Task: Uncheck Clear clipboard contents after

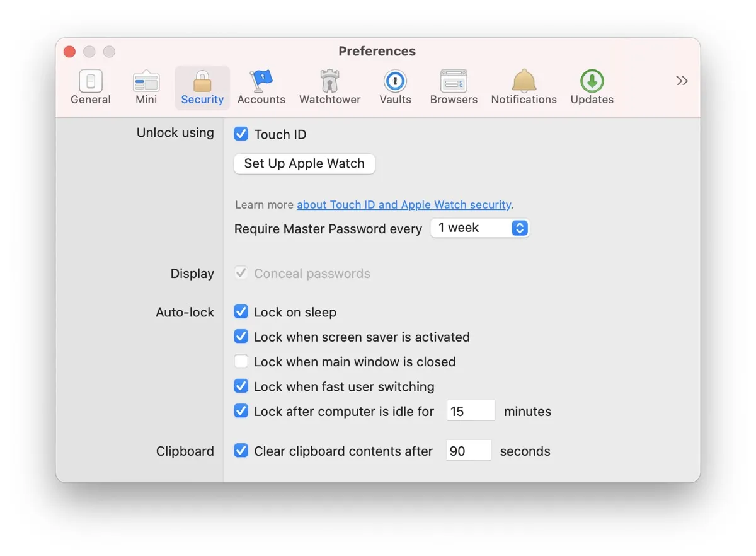Action: [x=241, y=451]
